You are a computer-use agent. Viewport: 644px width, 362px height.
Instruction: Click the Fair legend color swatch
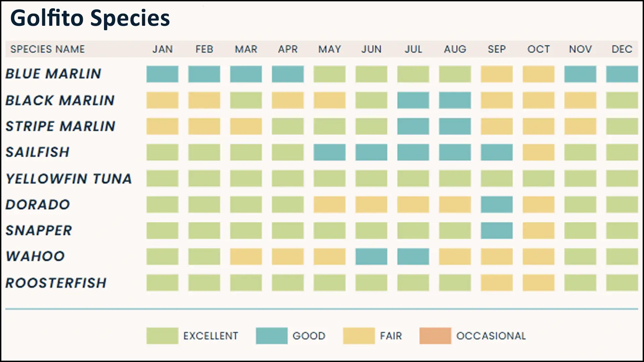click(359, 336)
